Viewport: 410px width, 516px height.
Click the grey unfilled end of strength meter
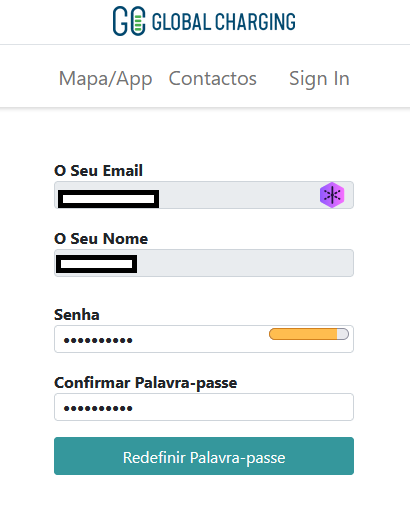click(343, 334)
